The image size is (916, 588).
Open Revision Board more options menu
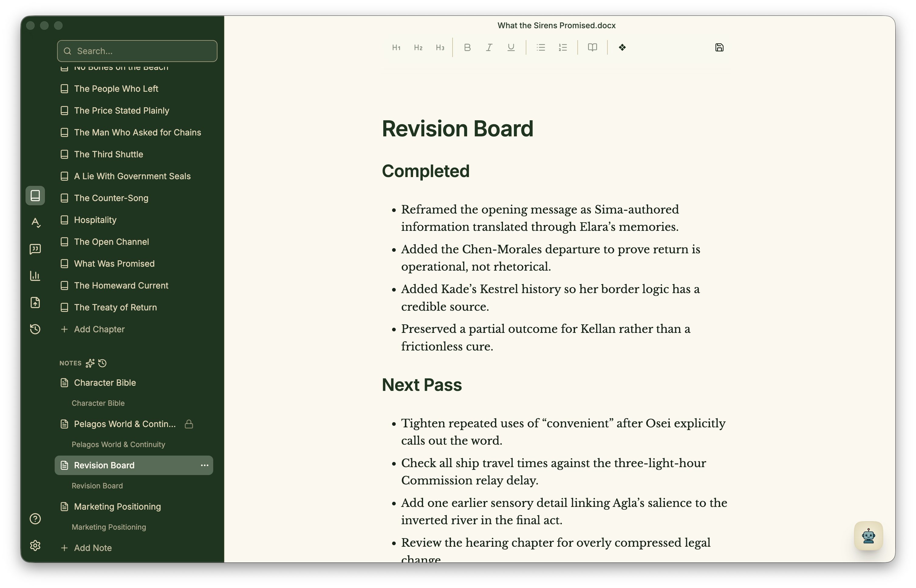(205, 465)
